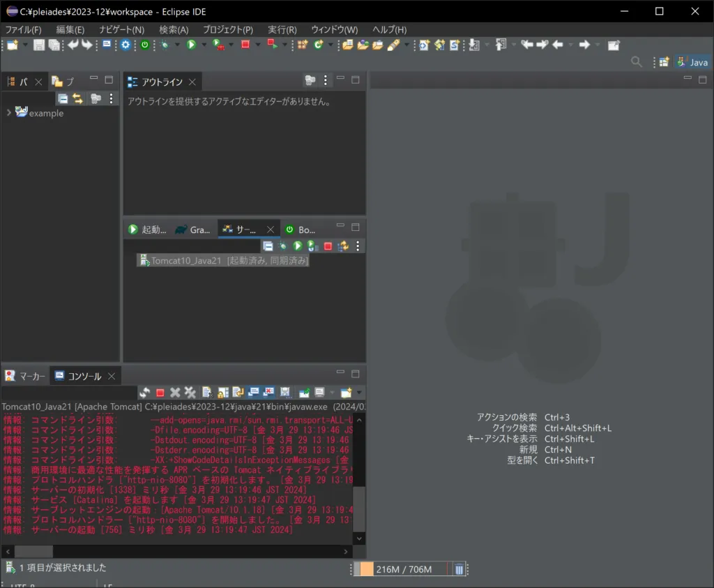The image size is (714, 588).
Task: Click Remove Launch X icon in Console toolbar
Action: coord(175,392)
